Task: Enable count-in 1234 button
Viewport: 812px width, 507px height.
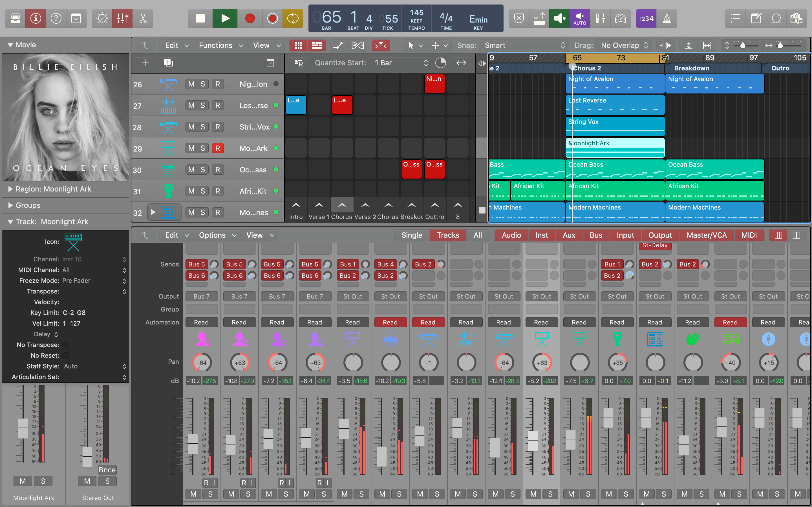Action: (646, 18)
